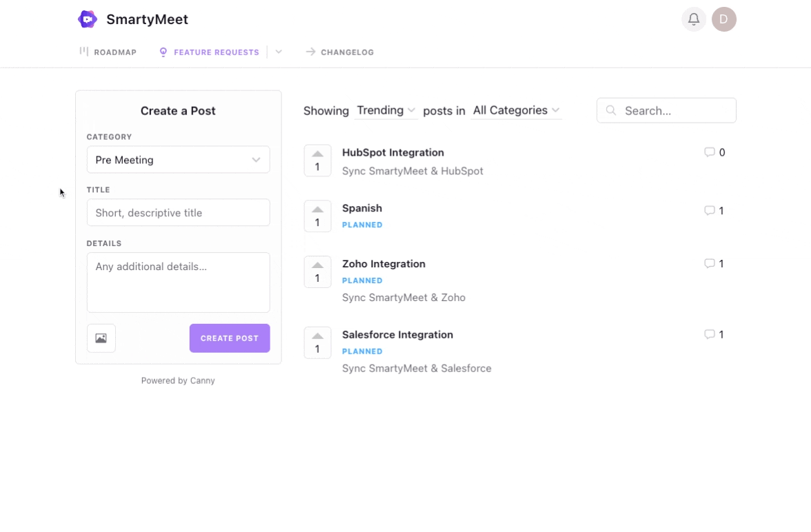811x532 pixels.
Task: Upvote the Spanish post
Action: coord(317,216)
